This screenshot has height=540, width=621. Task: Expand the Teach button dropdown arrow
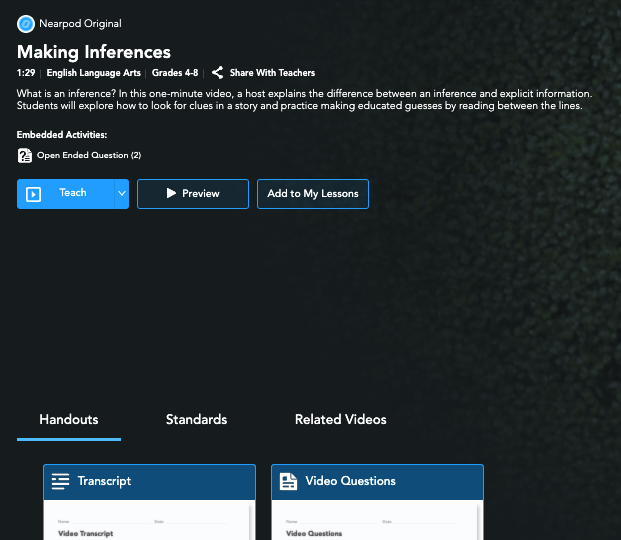[x=122, y=193]
